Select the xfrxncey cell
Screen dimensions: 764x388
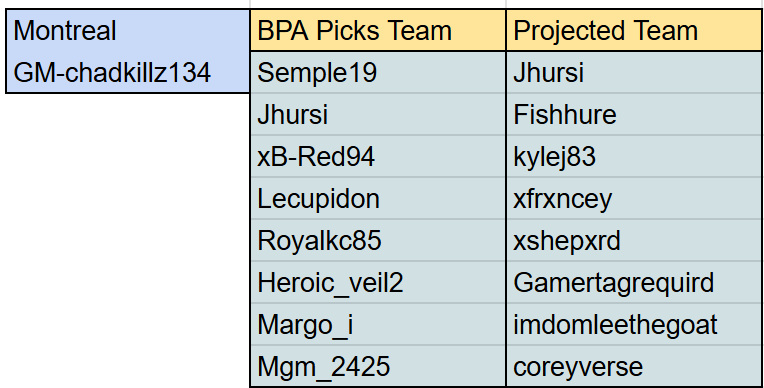click(634, 198)
